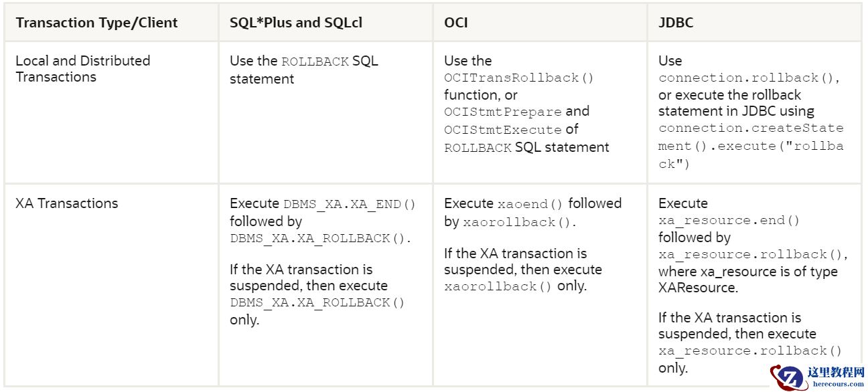Click the connection.createStatement code text
The width and height of the screenshot is (868, 392).
click(750, 128)
